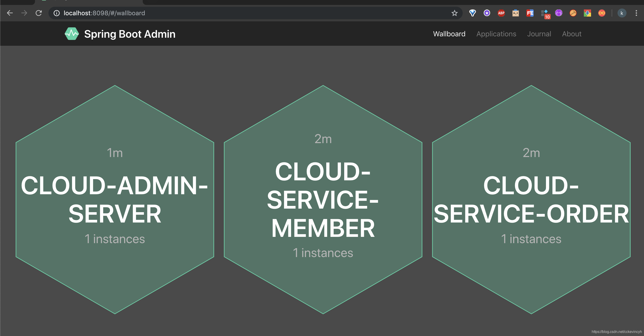Open the ABP Adblock Plus extension
Image resolution: width=644 pixels, height=336 pixels.
tap(501, 13)
